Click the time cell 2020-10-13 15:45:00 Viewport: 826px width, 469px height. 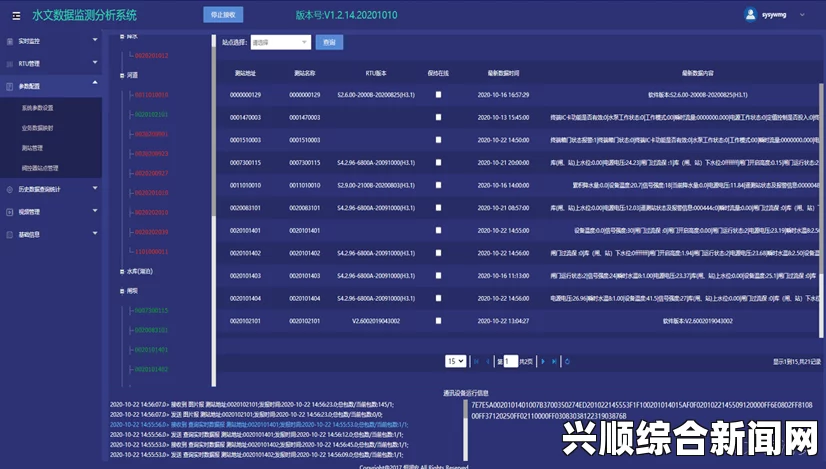pyautogui.click(x=504, y=118)
